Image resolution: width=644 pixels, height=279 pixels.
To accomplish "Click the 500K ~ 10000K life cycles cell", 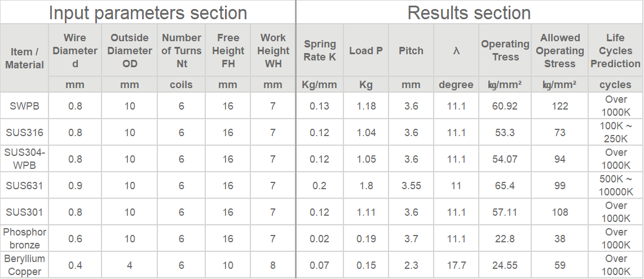I will click(x=615, y=186).
